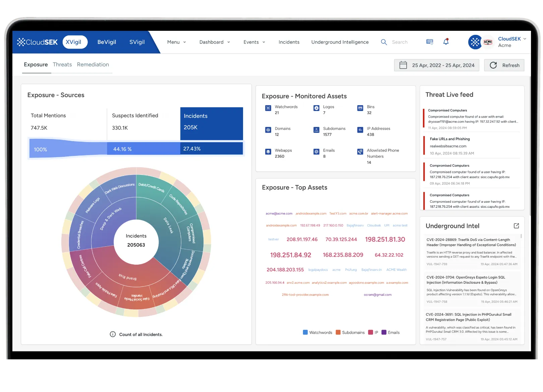Open the notifications bell
This screenshot has height=392, width=543.
[446, 42]
